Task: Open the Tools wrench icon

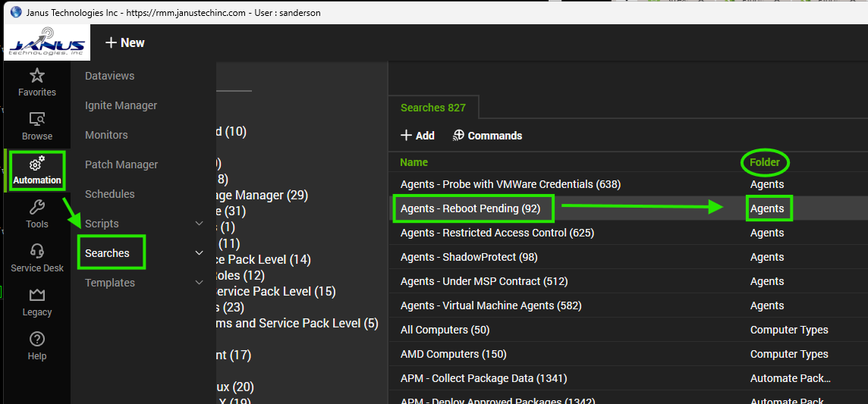Action: pyautogui.click(x=37, y=208)
